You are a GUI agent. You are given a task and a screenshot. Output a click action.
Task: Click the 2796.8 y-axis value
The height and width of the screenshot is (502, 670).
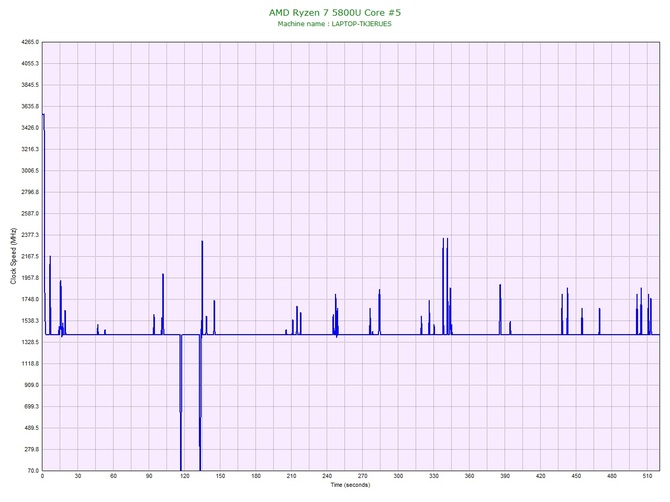(30, 192)
